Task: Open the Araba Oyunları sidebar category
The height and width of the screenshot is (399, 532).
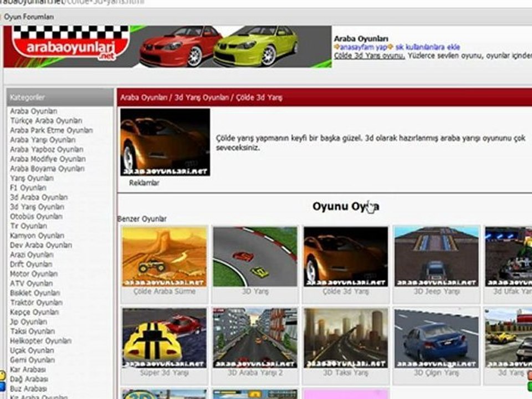Action: tap(34, 111)
